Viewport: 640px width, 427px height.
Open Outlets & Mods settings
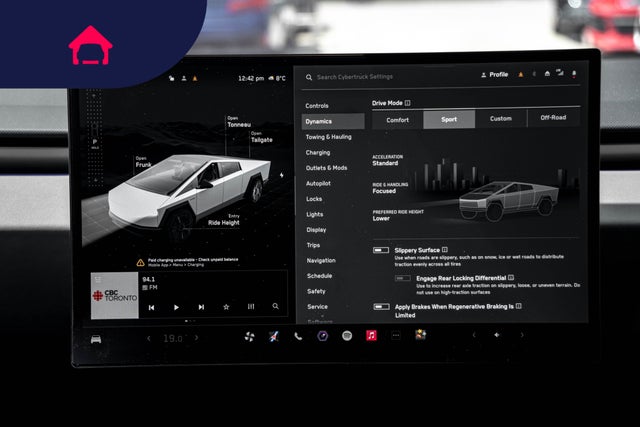point(327,168)
